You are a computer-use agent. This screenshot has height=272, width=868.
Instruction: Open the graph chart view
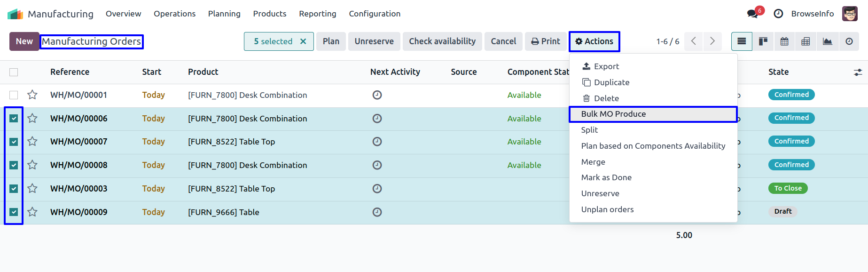pyautogui.click(x=827, y=41)
